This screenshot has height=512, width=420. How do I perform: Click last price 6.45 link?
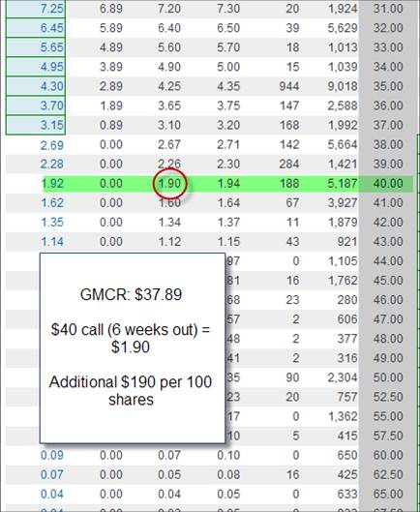click(51, 28)
